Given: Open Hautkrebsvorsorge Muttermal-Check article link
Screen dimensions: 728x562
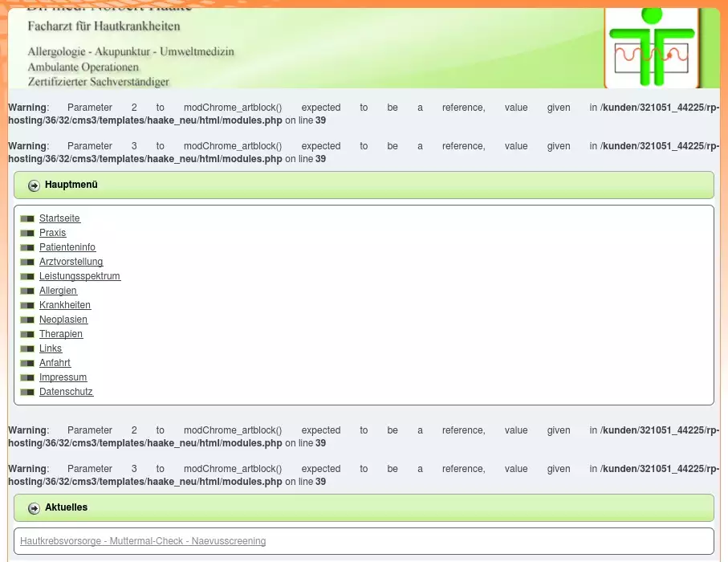Looking at the screenshot, I should 143,541.
